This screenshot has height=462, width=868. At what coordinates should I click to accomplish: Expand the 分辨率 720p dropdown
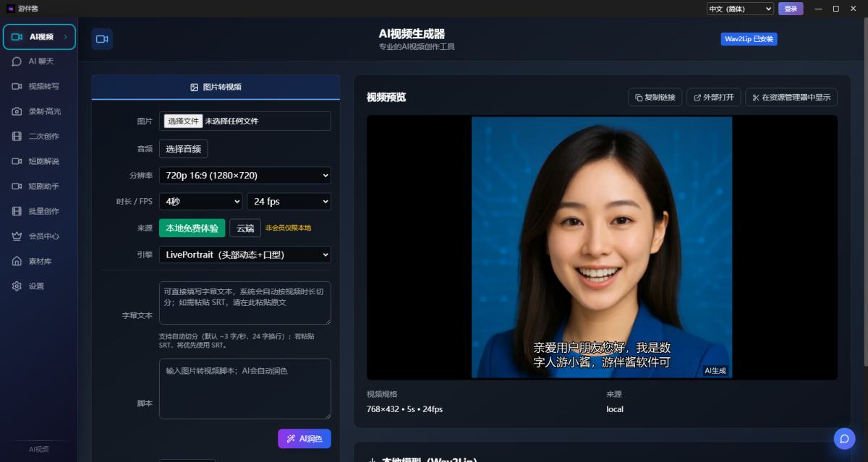coord(245,175)
